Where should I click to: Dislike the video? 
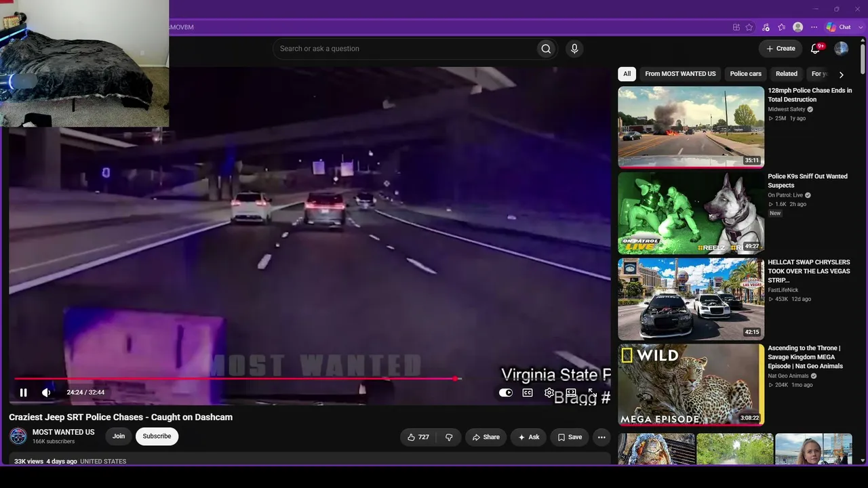pos(449,437)
